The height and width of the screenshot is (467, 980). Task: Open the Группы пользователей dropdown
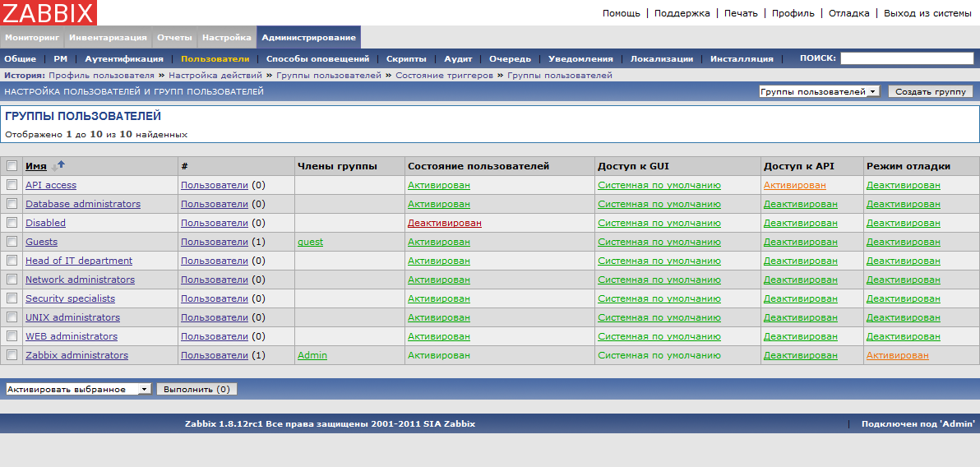(x=820, y=91)
